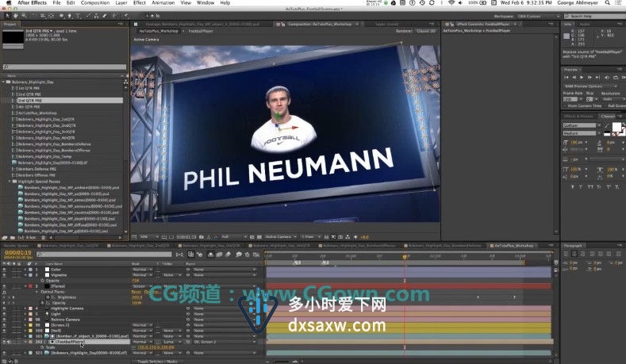Click Faux Bold button in Character panel

tap(574, 186)
